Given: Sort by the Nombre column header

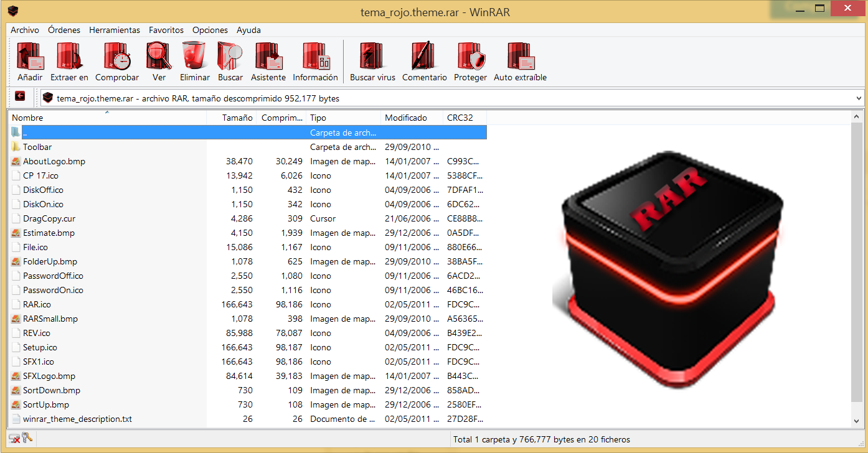Looking at the screenshot, I should click(x=107, y=118).
